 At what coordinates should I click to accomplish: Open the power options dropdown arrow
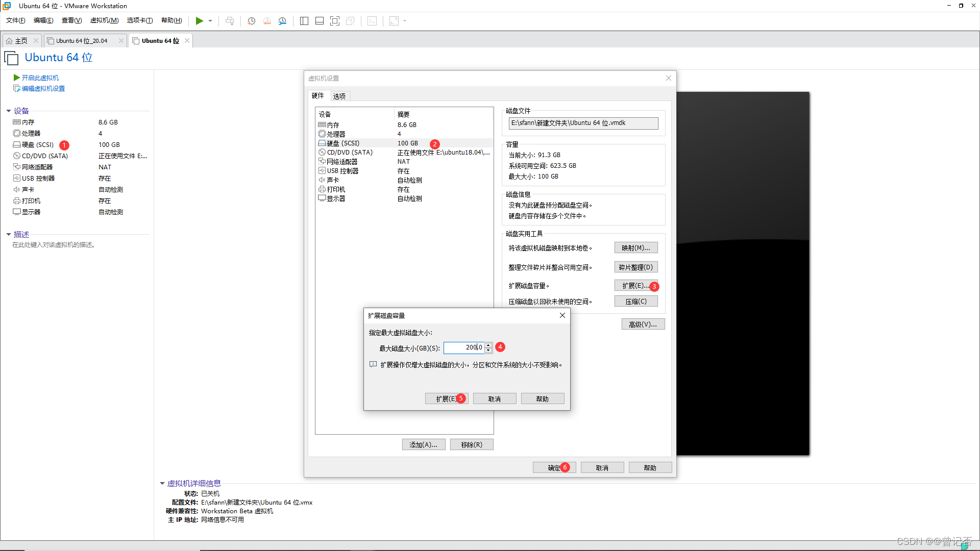click(x=210, y=21)
